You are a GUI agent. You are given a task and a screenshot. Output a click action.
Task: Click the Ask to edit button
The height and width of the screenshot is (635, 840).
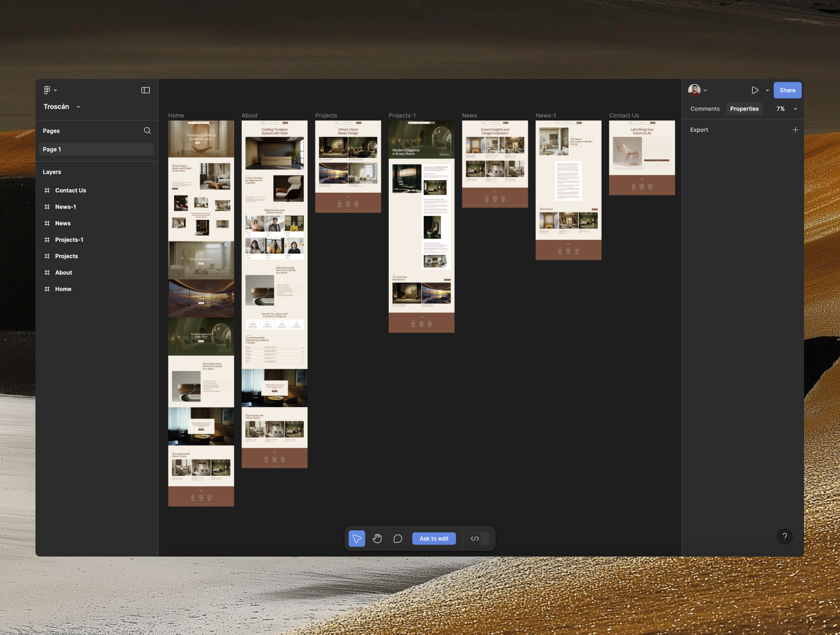click(434, 538)
